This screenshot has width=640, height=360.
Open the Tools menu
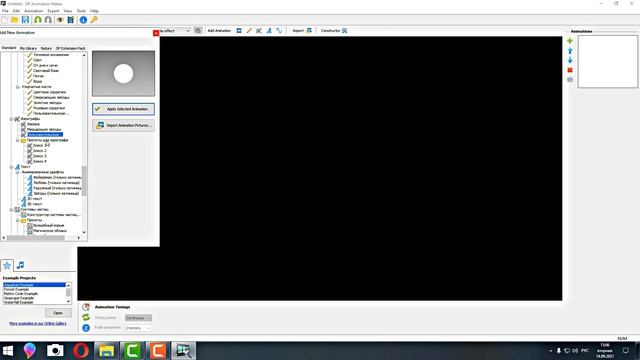pos(81,11)
